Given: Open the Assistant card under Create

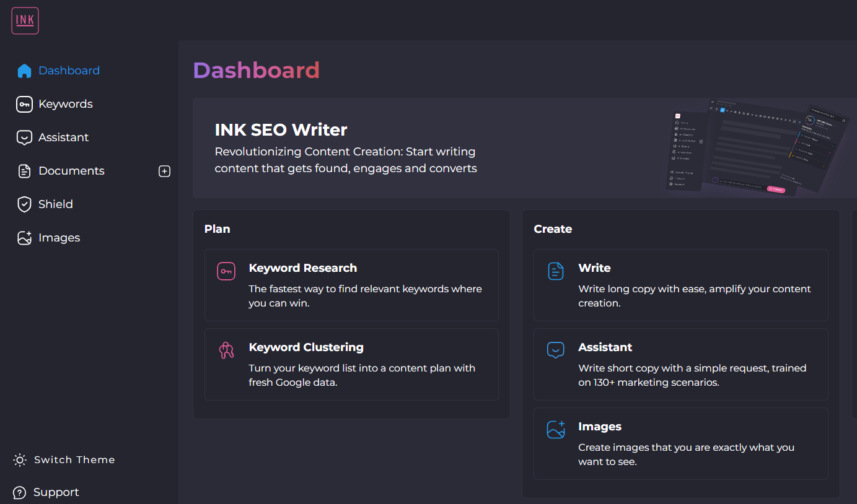Looking at the screenshot, I should click(681, 364).
